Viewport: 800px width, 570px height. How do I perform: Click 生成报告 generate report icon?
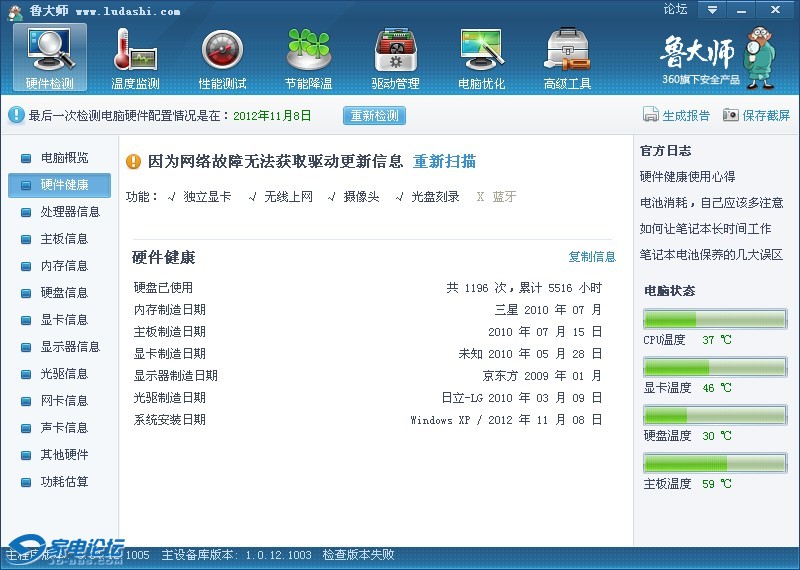(651, 115)
